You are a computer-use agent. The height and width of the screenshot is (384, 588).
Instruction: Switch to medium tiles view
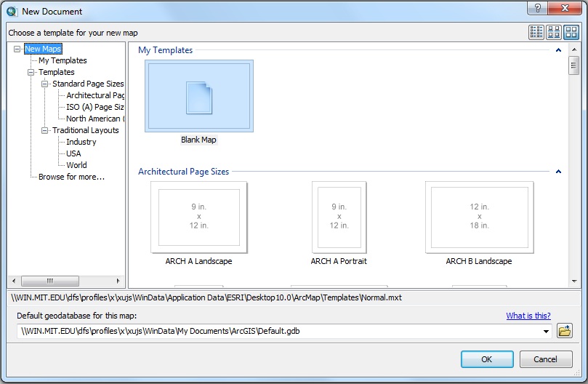tap(554, 32)
